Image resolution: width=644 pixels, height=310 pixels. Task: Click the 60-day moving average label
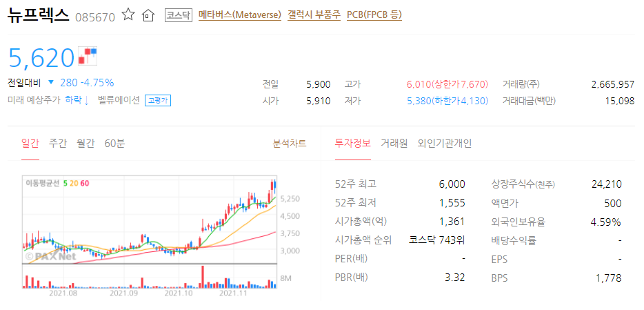click(x=85, y=183)
